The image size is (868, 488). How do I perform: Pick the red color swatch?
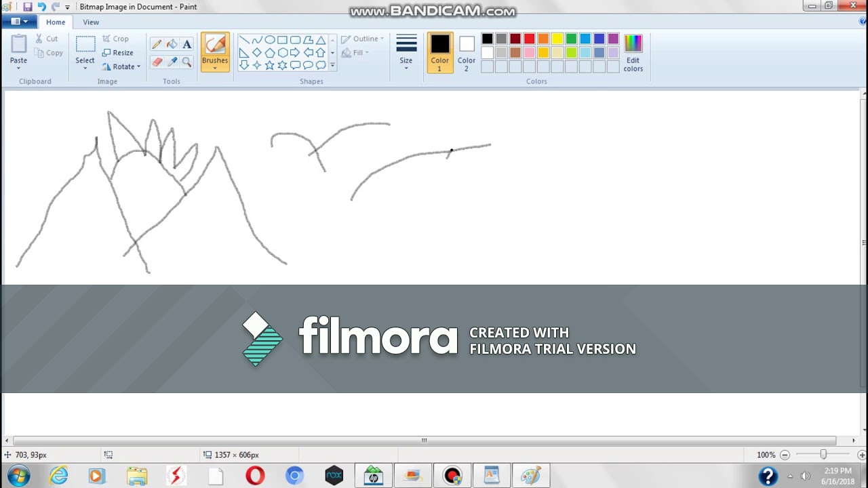[x=529, y=39]
